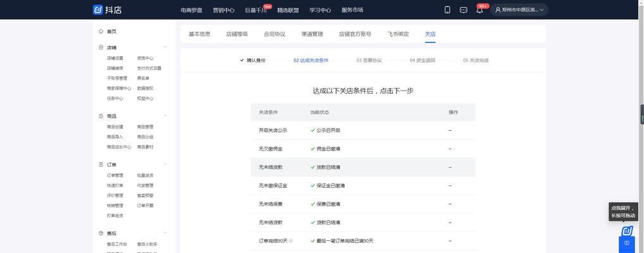Collapse the 订单 sidebar section chevron
This screenshot has width=644, height=253.
point(165,164)
